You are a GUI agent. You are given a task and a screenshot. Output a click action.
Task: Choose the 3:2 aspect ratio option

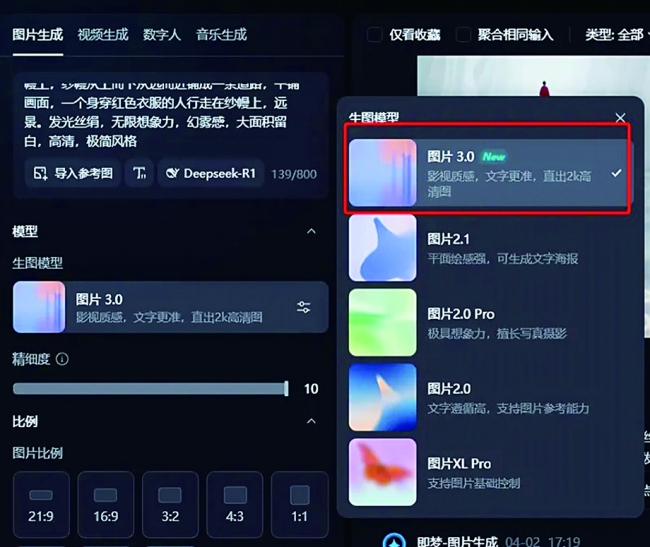[170, 504]
